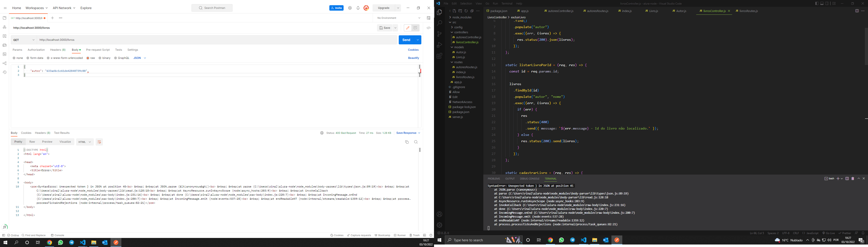868x247 pixels.
Task: Expand the Workspaces menu in Postman
Action: pos(36,8)
